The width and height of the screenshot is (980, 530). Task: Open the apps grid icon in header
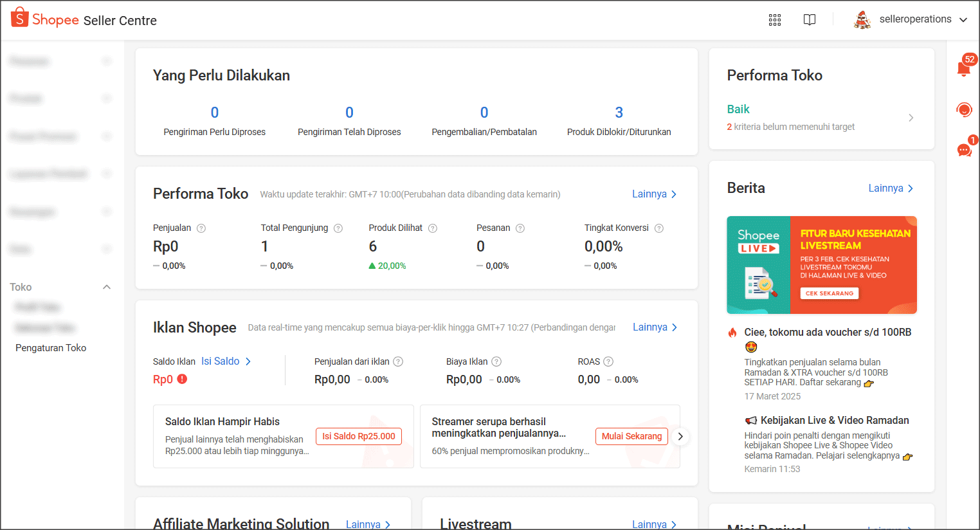(775, 20)
